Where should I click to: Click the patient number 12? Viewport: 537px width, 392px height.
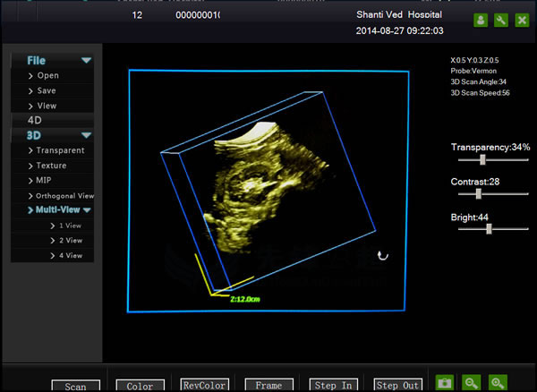pos(137,15)
